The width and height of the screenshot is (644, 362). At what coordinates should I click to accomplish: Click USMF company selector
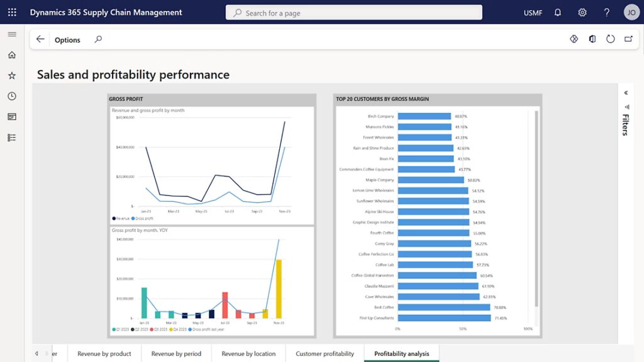[x=533, y=13]
